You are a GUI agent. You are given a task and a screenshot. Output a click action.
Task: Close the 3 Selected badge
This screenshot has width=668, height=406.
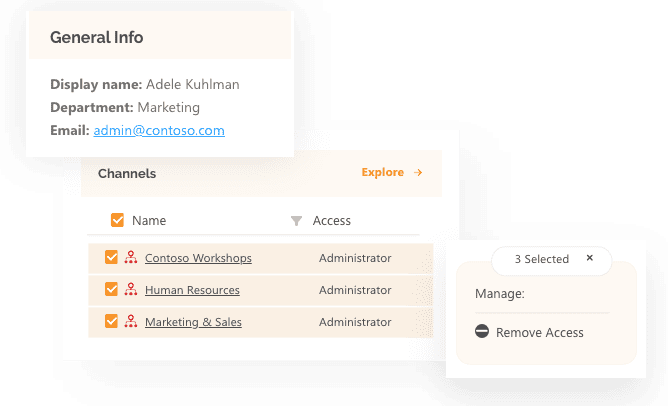(x=590, y=258)
